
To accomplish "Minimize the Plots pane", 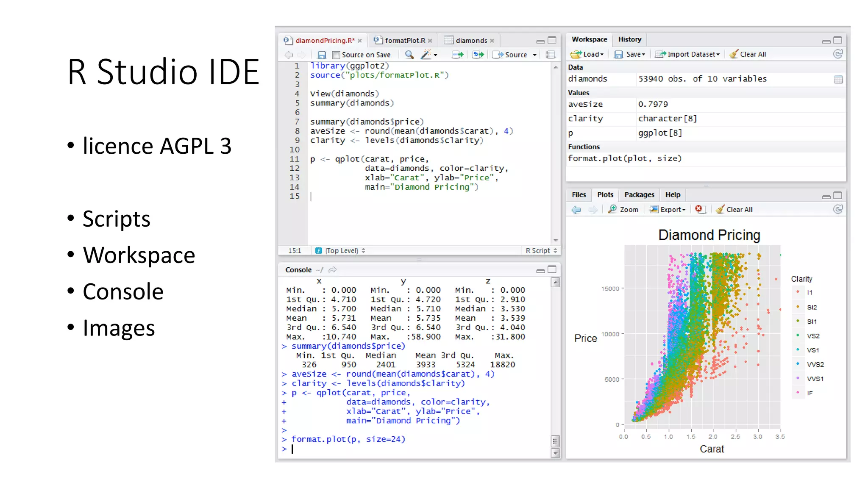I will 826,197.
